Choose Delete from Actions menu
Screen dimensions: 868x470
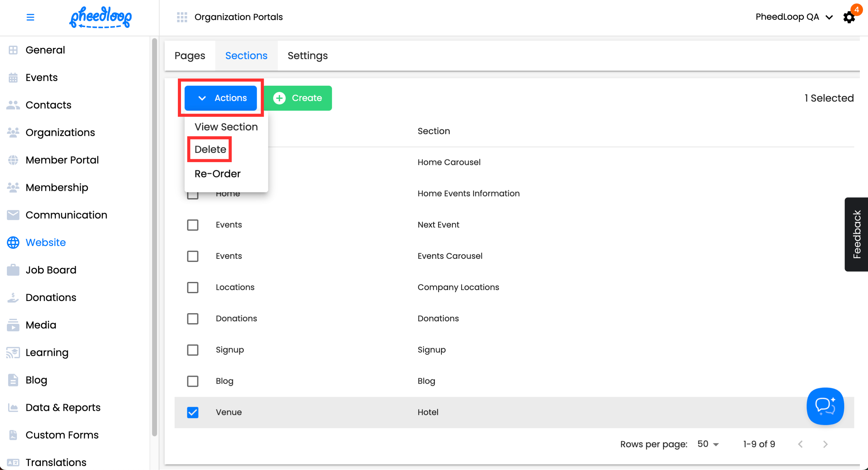(x=210, y=149)
